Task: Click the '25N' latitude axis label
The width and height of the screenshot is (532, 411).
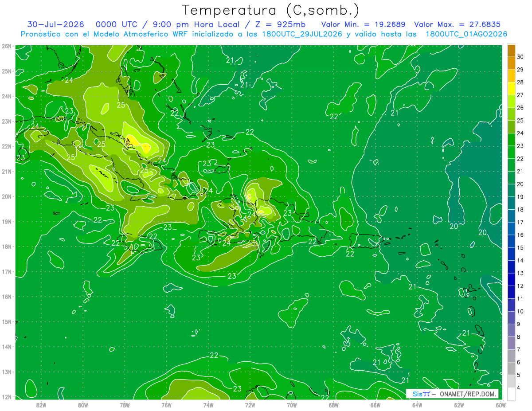Action: 6,71
